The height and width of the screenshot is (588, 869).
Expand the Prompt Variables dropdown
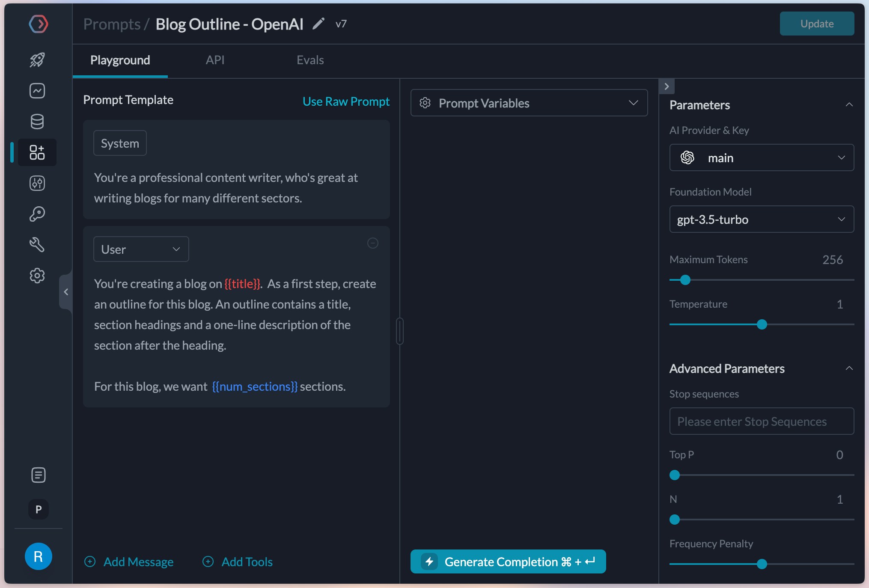click(529, 103)
